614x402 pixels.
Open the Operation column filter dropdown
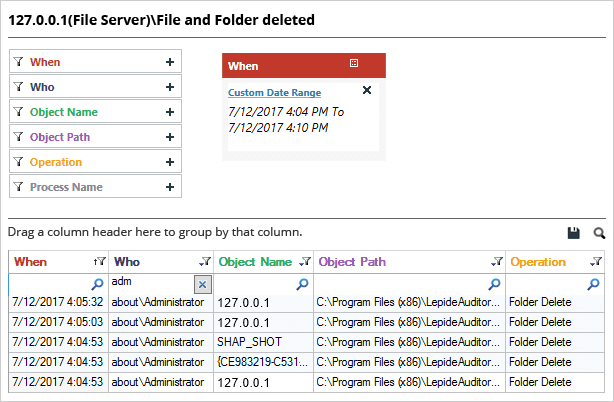[x=596, y=261]
